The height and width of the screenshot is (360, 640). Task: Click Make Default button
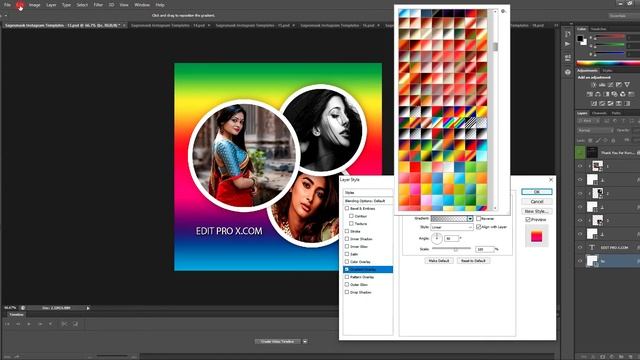[x=439, y=260]
